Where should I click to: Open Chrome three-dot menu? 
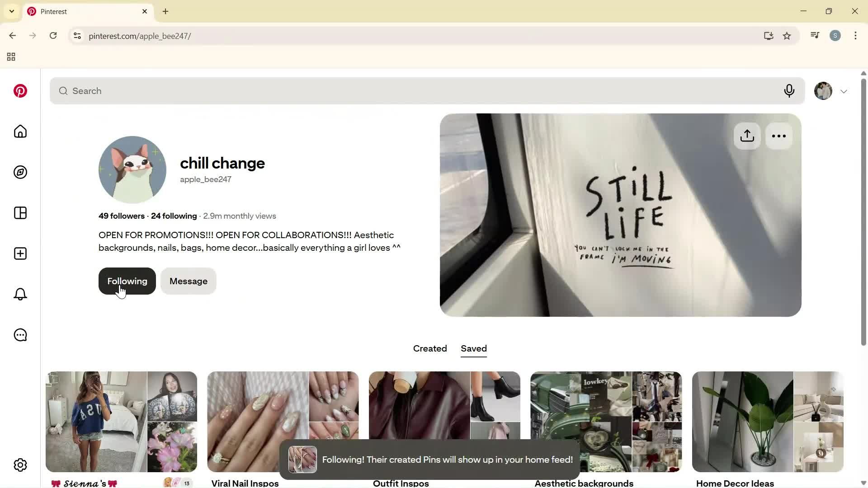tap(855, 36)
